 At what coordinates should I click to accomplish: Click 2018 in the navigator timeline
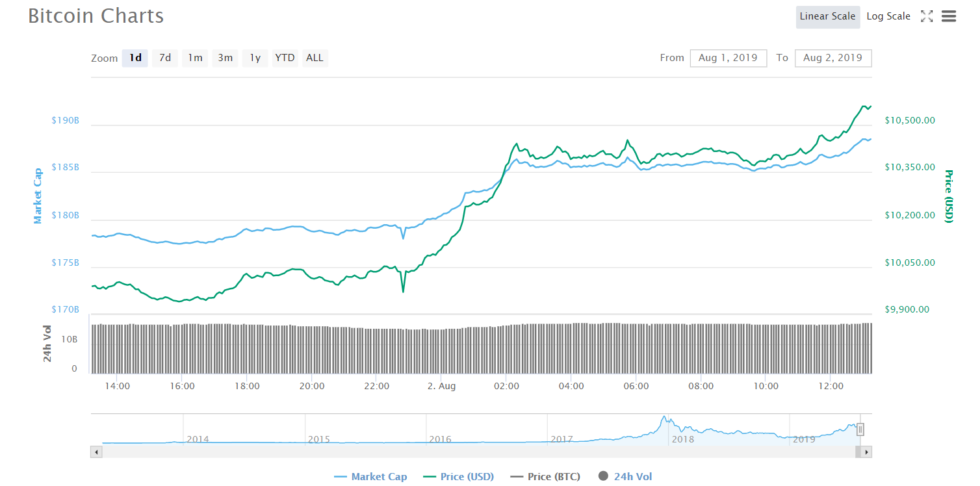point(683,439)
